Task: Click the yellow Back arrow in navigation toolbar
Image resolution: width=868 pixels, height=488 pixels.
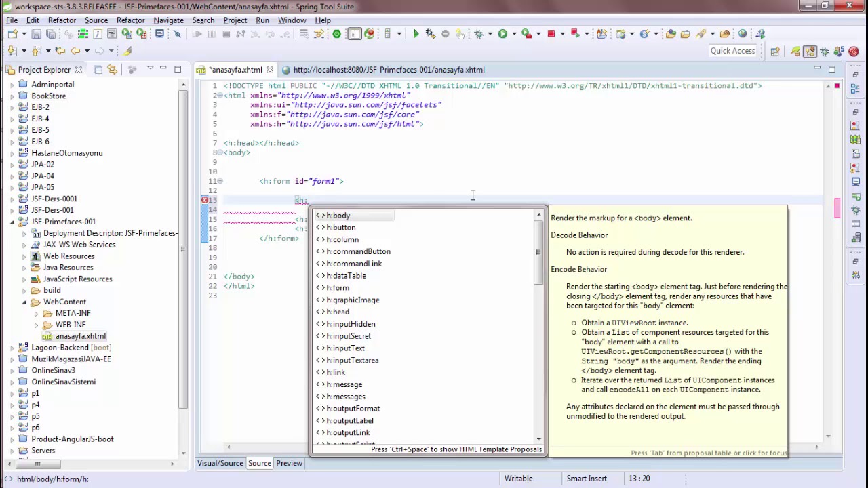Action: (x=75, y=51)
